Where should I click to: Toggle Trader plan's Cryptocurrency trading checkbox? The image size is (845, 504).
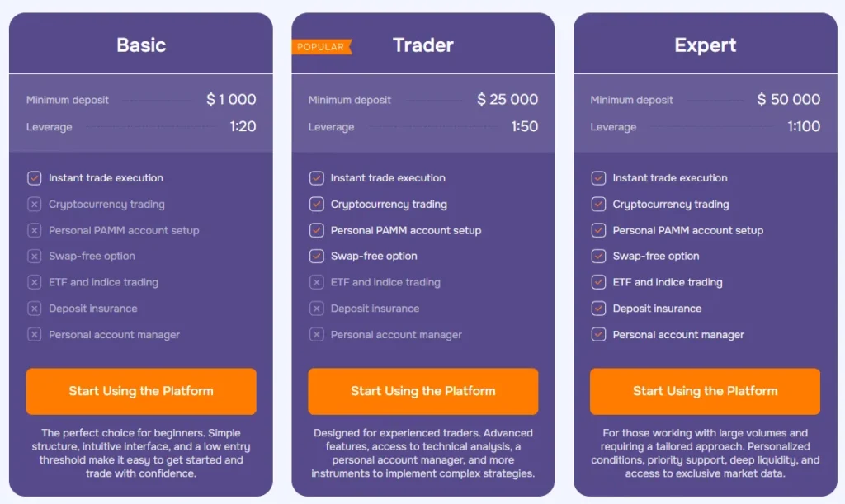pyautogui.click(x=316, y=205)
